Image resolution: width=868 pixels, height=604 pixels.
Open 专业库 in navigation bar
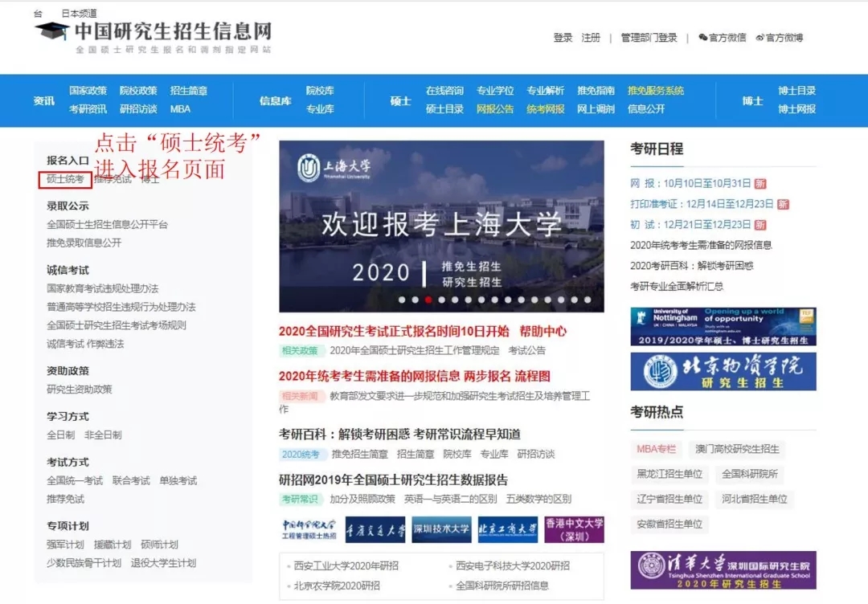[x=320, y=109]
